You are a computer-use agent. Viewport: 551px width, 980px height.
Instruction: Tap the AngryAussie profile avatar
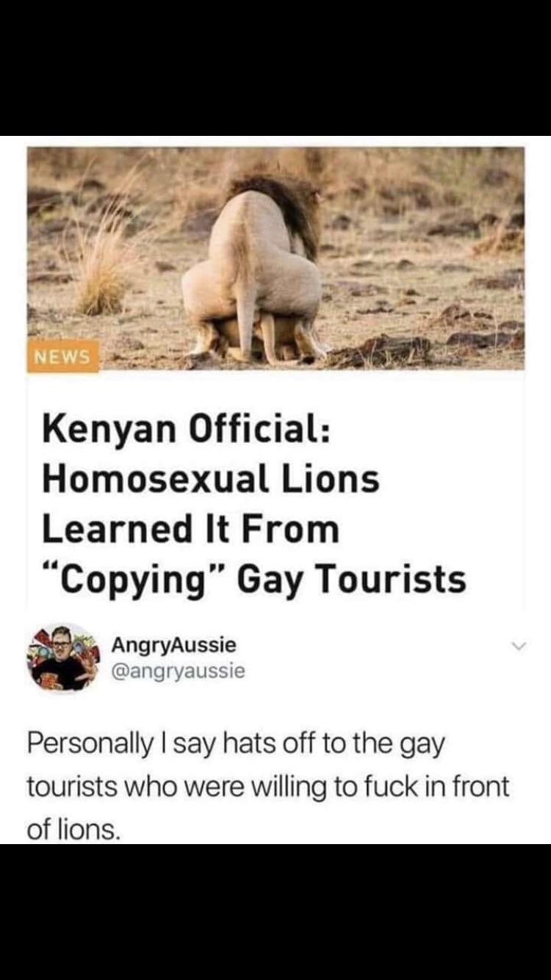[63, 658]
